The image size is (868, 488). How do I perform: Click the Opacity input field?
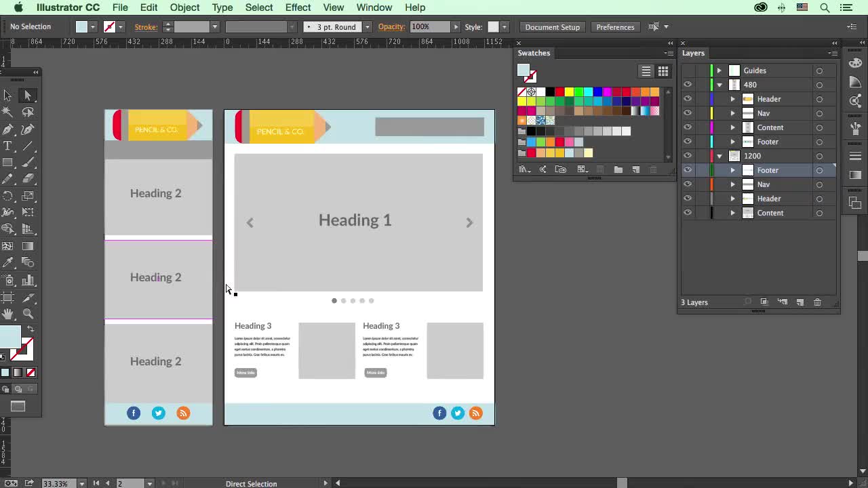[429, 27]
